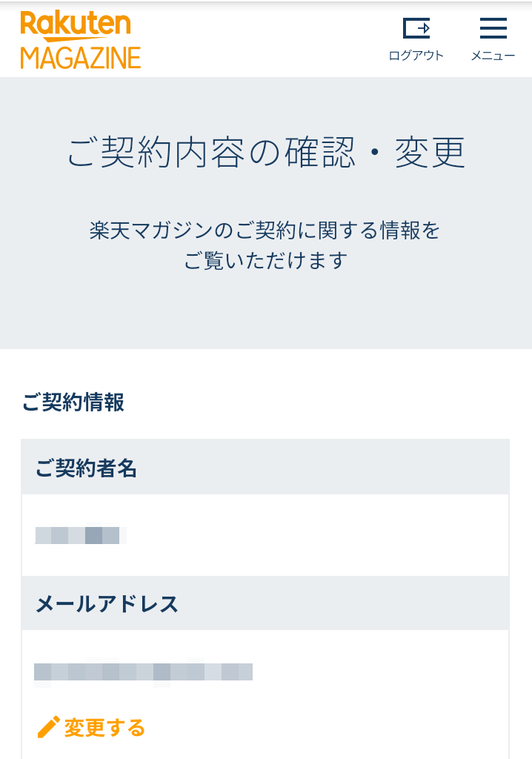Click the blurred contractor name value

coord(81,535)
